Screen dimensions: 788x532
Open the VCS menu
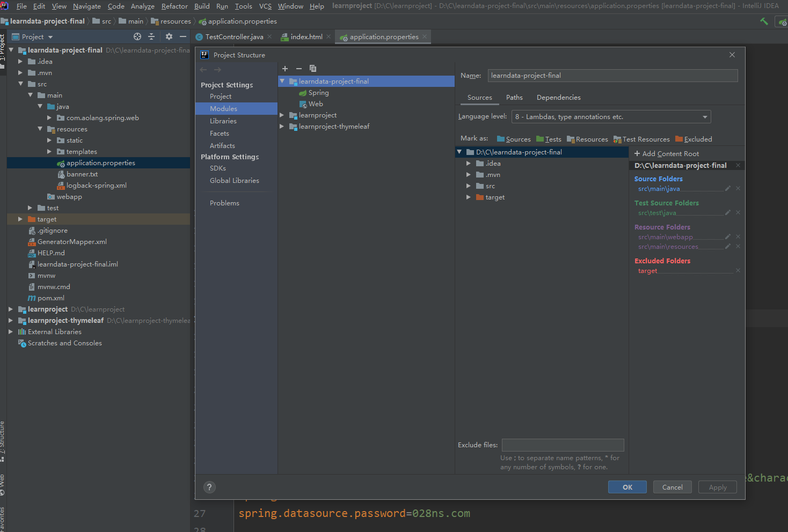click(x=265, y=6)
